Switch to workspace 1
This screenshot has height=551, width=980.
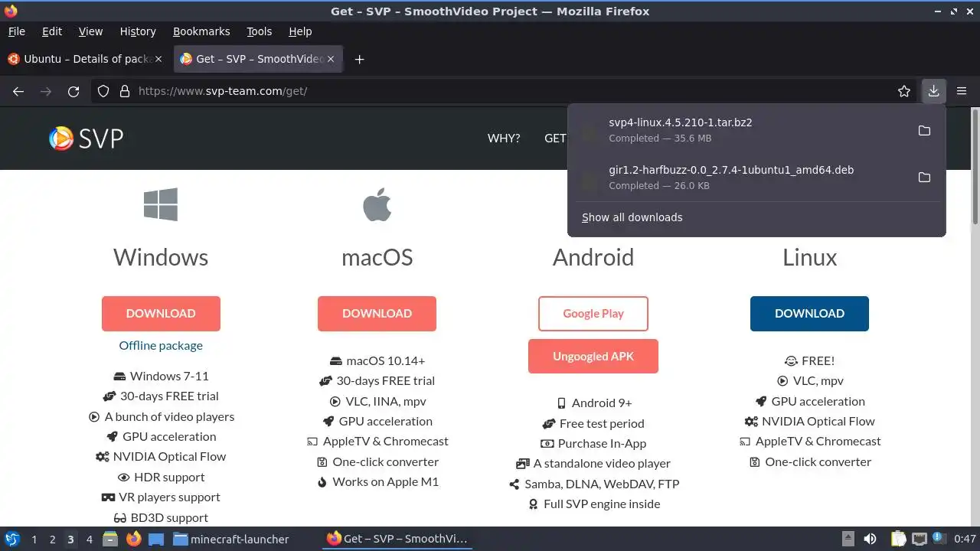click(x=34, y=540)
